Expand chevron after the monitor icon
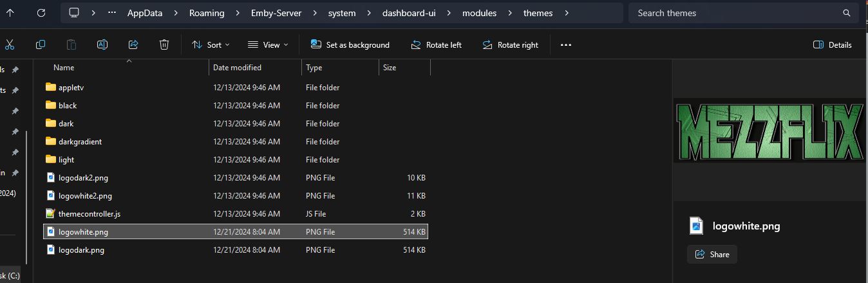This screenshot has width=868, height=283. pyautogui.click(x=93, y=13)
